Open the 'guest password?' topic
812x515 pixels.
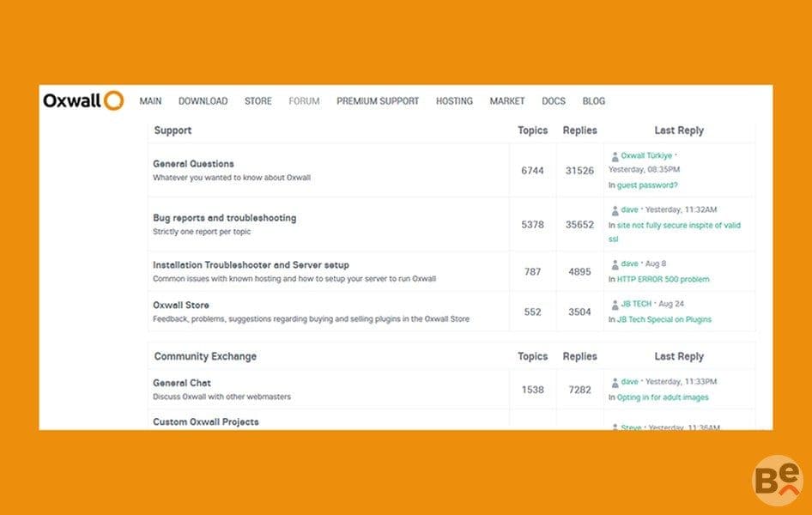647,185
